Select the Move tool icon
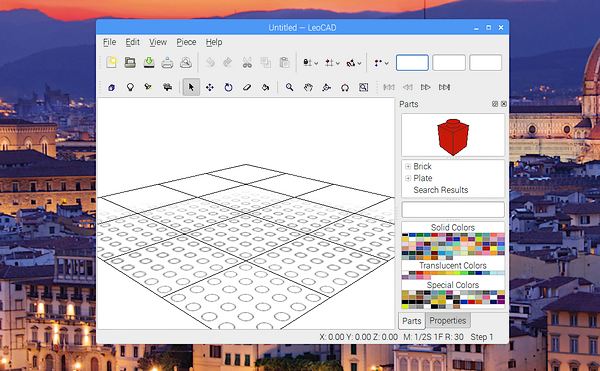The width and height of the screenshot is (600, 371). click(x=210, y=88)
